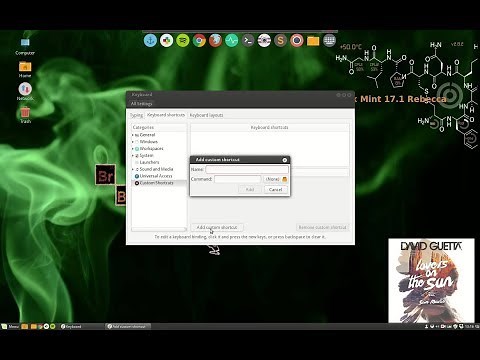480x360 pixels.
Task: Open the screenshot camera-lens icon in the dock
Action: coord(264,41)
